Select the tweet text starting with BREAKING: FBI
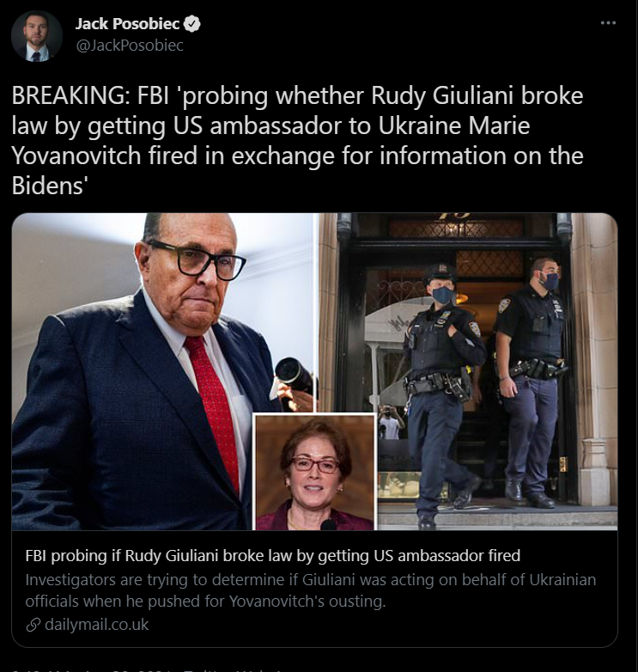This screenshot has width=638, height=672. (x=297, y=141)
